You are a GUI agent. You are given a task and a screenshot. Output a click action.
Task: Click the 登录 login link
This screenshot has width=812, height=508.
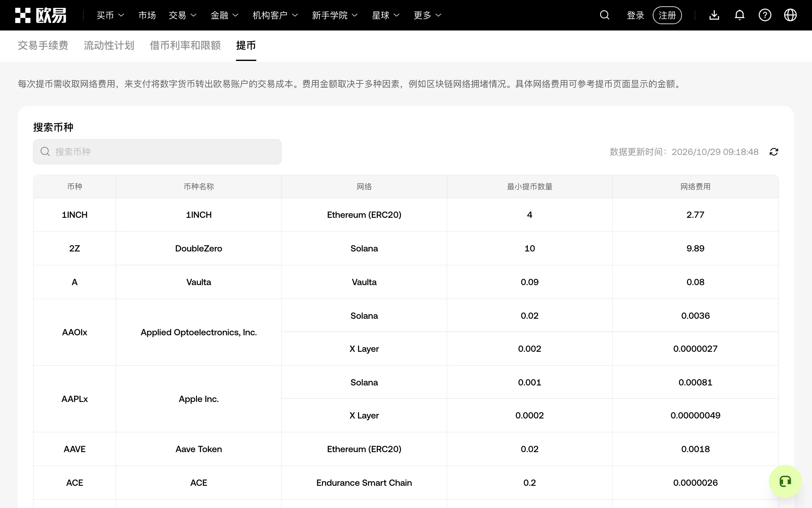click(636, 15)
